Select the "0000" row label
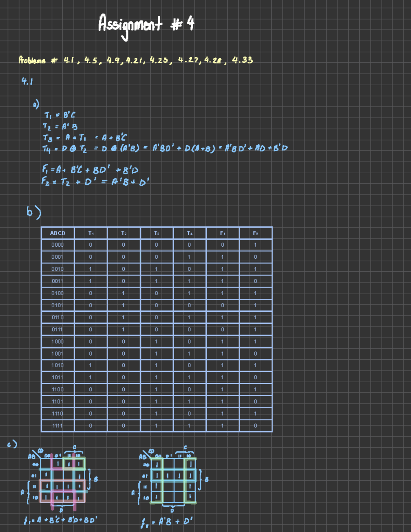 58,245
